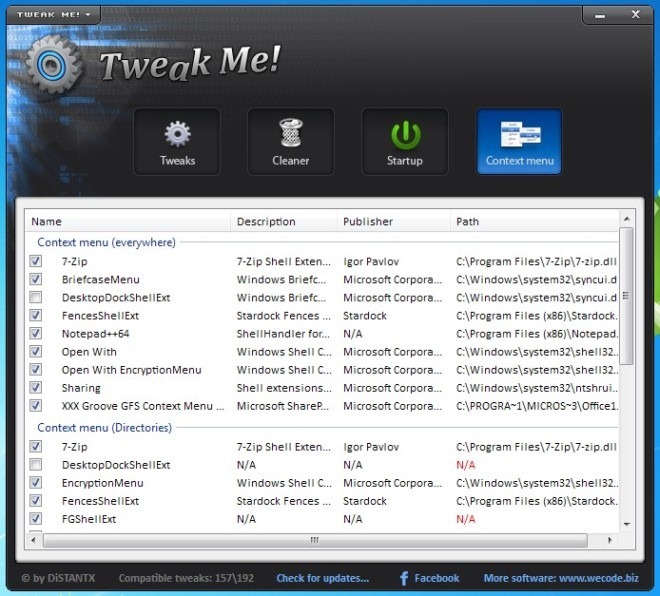Click the horizontal scrollbar thumb

315,540
